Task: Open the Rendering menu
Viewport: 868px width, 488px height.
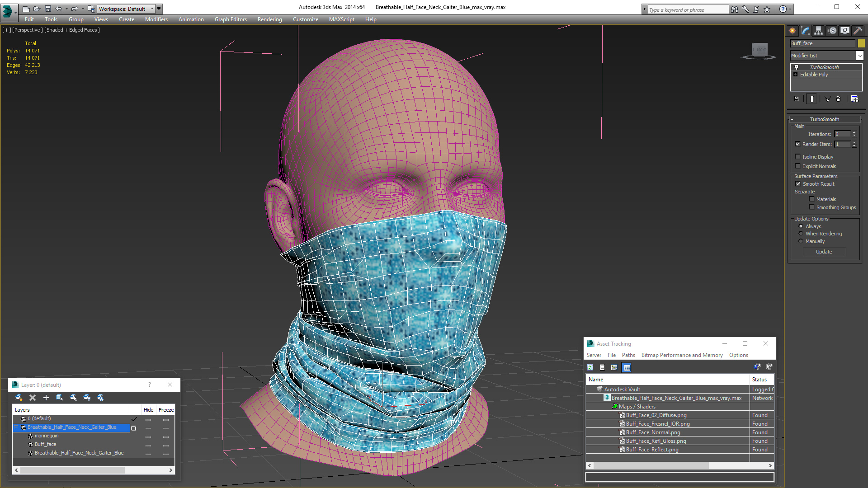Action: tap(270, 19)
